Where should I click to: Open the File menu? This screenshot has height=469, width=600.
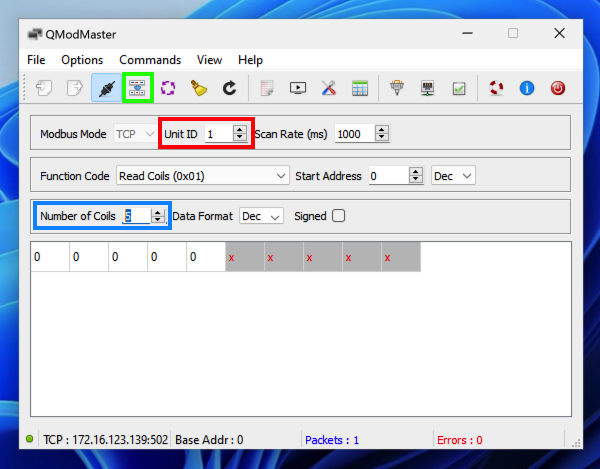(x=36, y=60)
